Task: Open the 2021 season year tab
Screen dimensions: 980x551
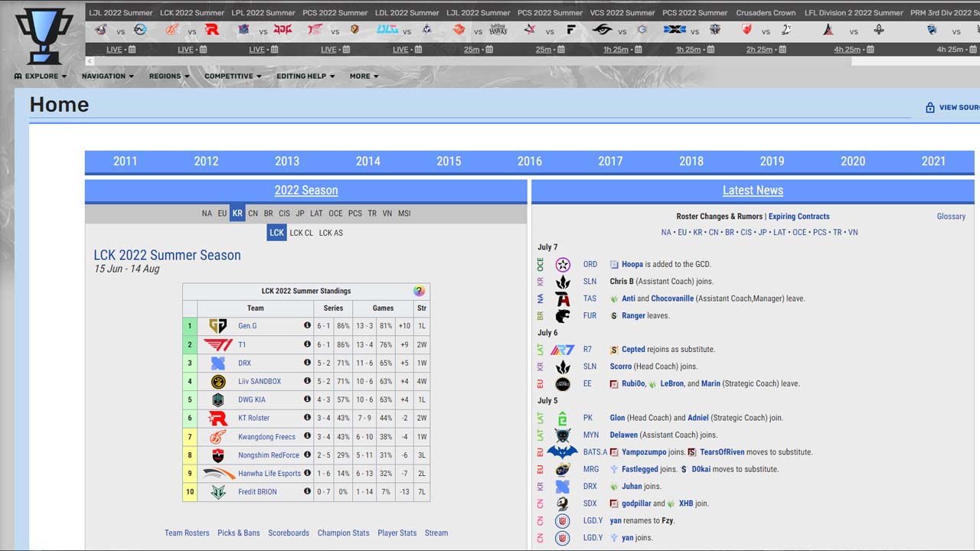Action: tap(934, 161)
